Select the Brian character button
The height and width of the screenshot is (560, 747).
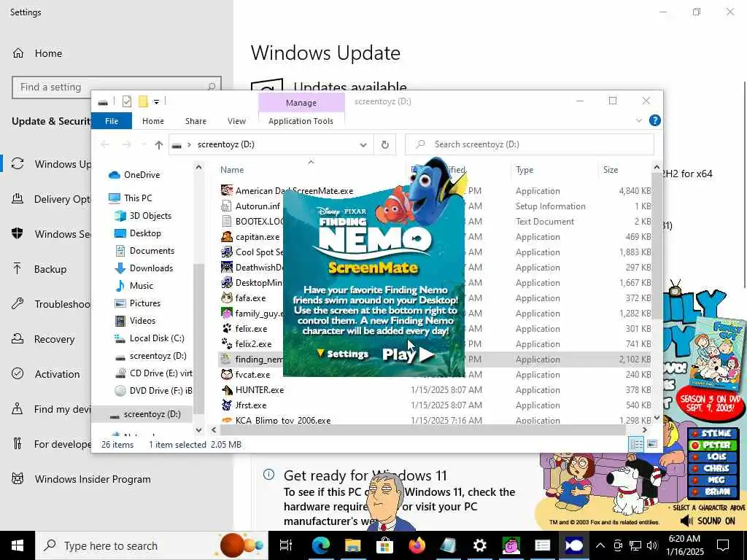(712, 491)
